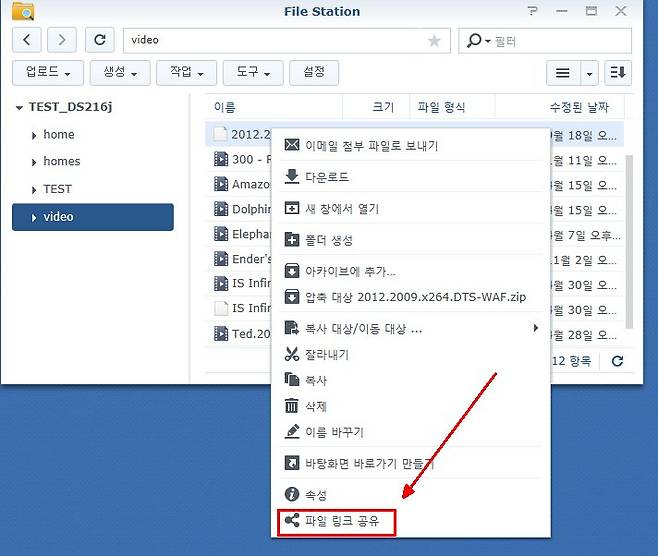The height and width of the screenshot is (556, 658).
Task: Go forward with the right arrow button
Action: pyautogui.click(x=62, y=40)
